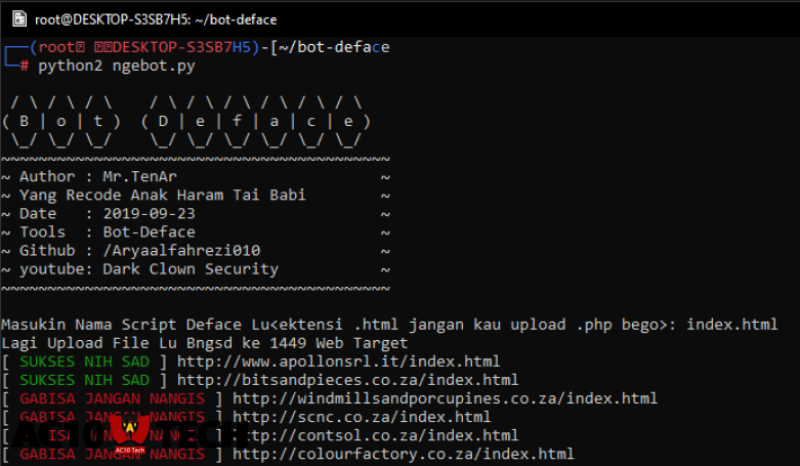This screenshot has width=800, height=466.
Task: Click the python2 ngebot.py command text
Action: point(116,66)
